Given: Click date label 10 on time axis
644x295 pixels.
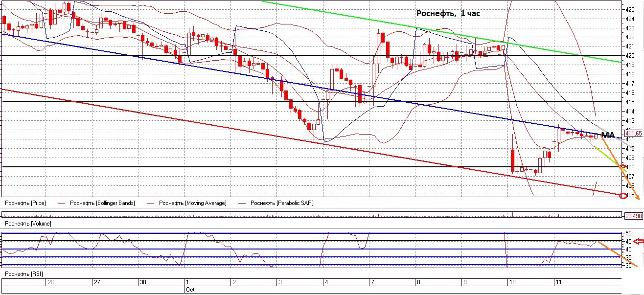Looking at the screenshot, I should [512, 282].
